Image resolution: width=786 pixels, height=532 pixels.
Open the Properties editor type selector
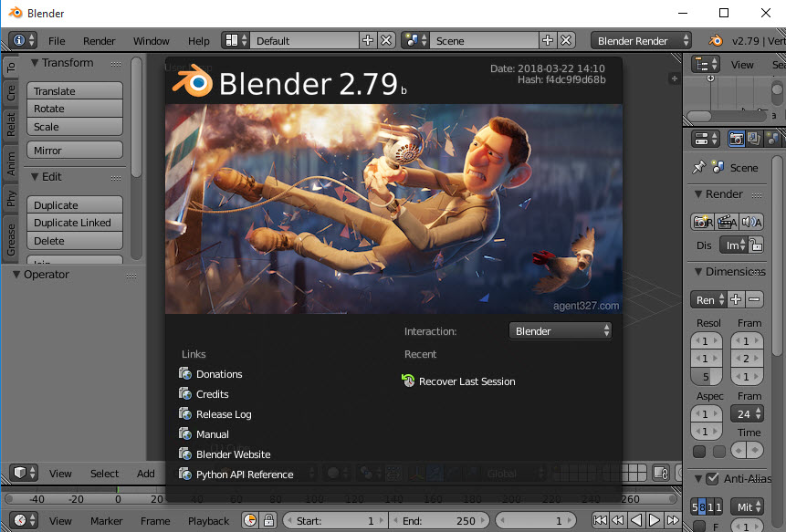(x=706, y=139)
